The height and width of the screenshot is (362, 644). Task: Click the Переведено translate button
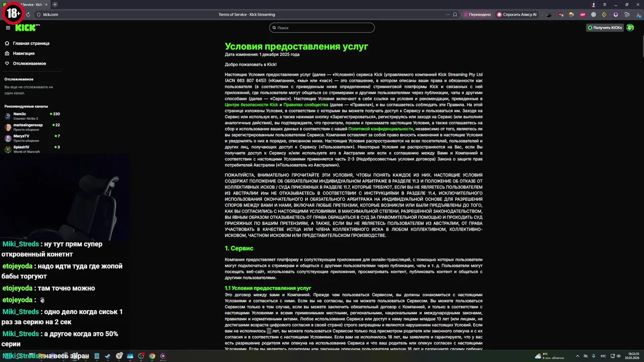tap(477, 15)
